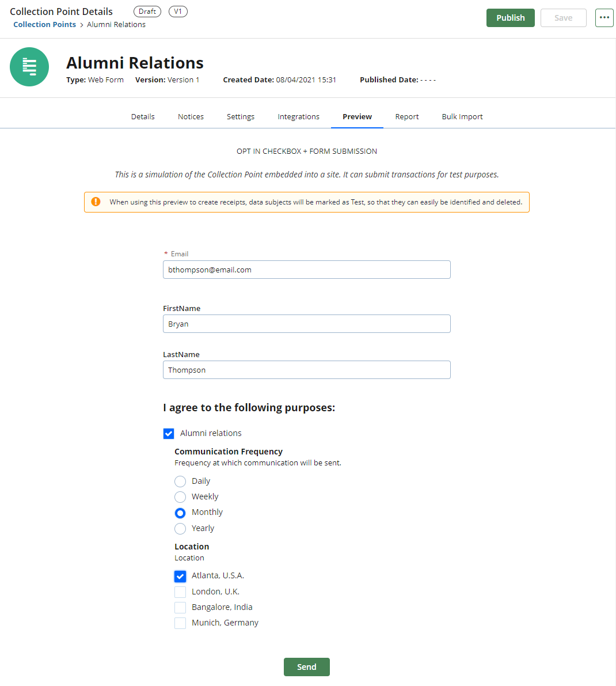616x686 pixels.
Task: Submit the form with Send button
Action: click(x=306, y=667)
